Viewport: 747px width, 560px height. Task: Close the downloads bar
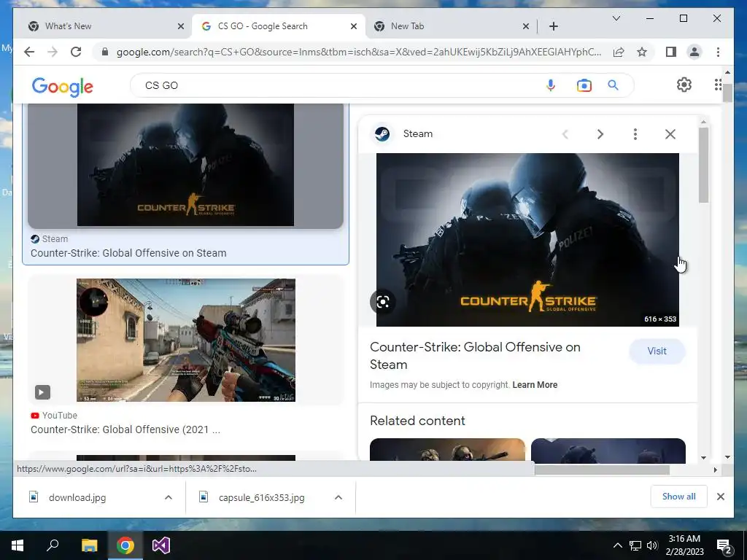click(x=720, y=497)
